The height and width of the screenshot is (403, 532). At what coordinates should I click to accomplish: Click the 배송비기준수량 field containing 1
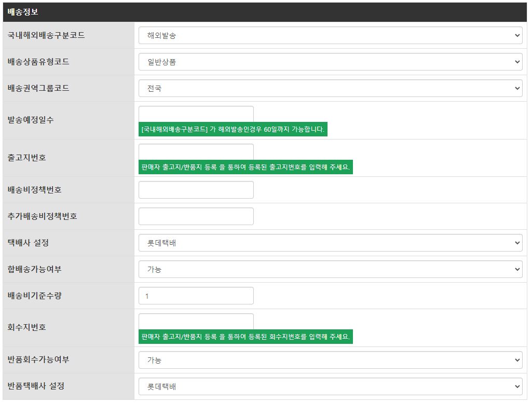[196, 296]
